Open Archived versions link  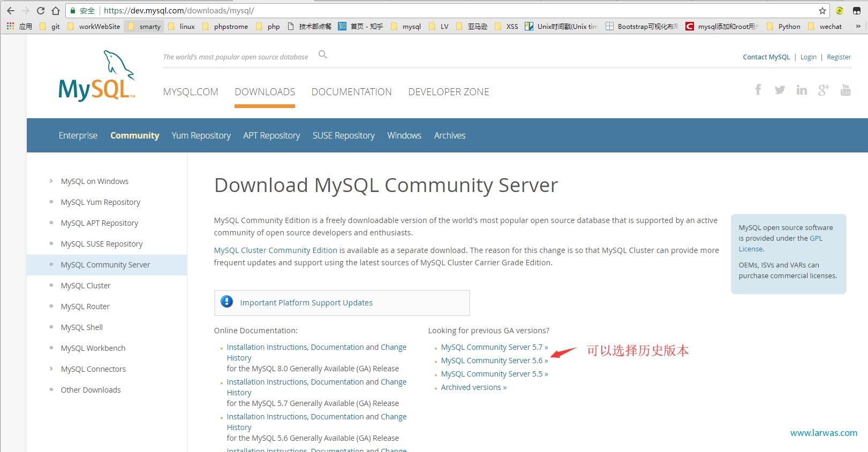[x=473, y=387]
